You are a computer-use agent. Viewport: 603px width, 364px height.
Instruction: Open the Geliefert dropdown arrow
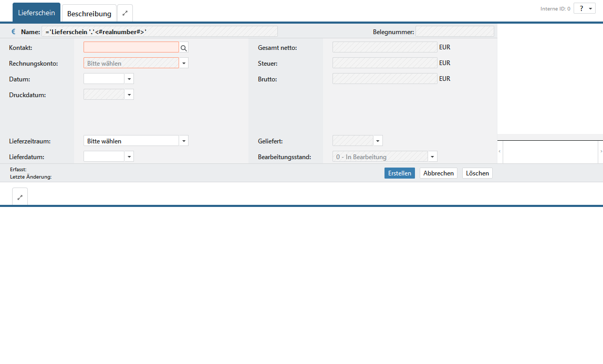click(x=378, y=141)
